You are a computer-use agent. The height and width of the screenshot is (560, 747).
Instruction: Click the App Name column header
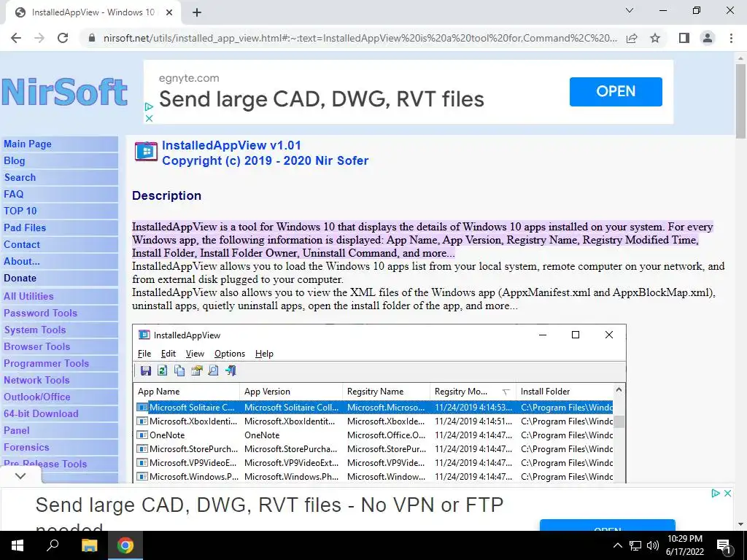(186, 392)
